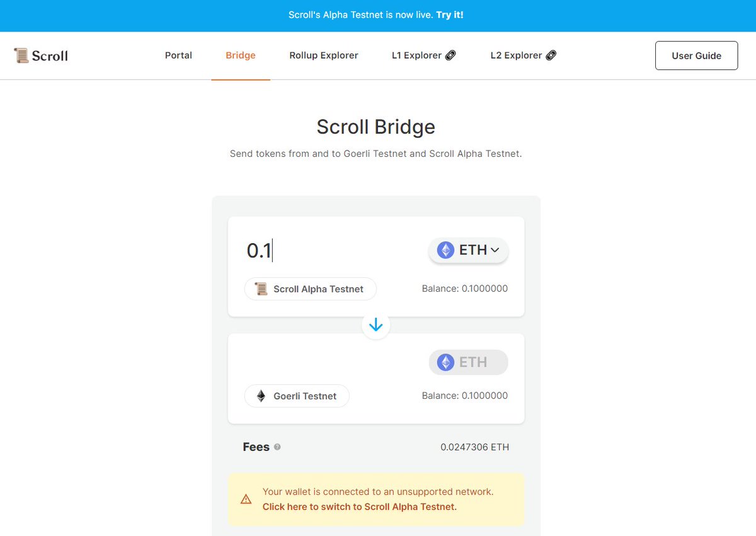
Task: Click the Ethereum icon in the top token selector
Action: click(x=445, y=250)
